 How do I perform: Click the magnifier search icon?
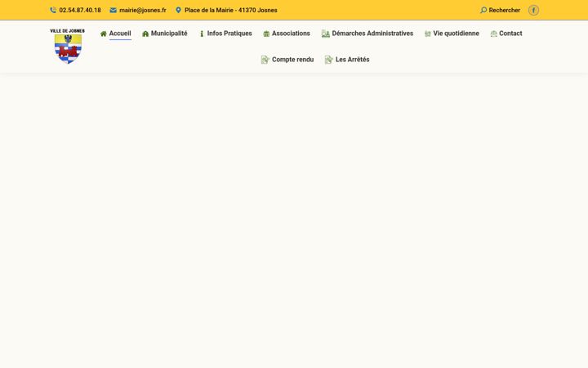483,10
